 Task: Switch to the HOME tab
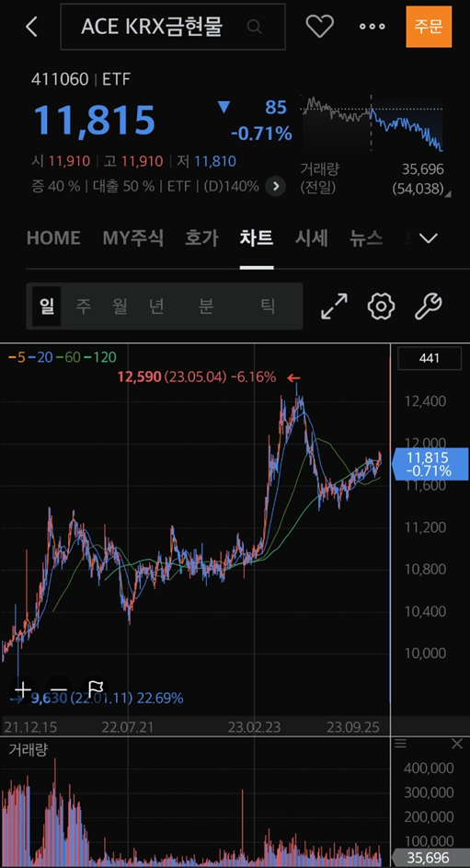coord(53,238)
